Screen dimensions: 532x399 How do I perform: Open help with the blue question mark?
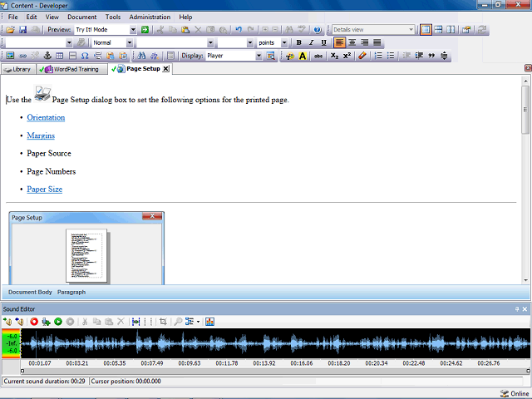pyautogui.click(x=318, y=30)
